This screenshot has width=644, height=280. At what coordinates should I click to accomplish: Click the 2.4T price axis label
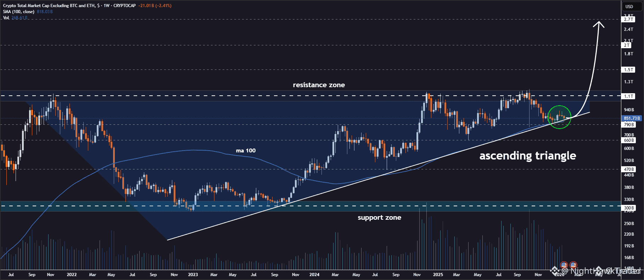628,29
